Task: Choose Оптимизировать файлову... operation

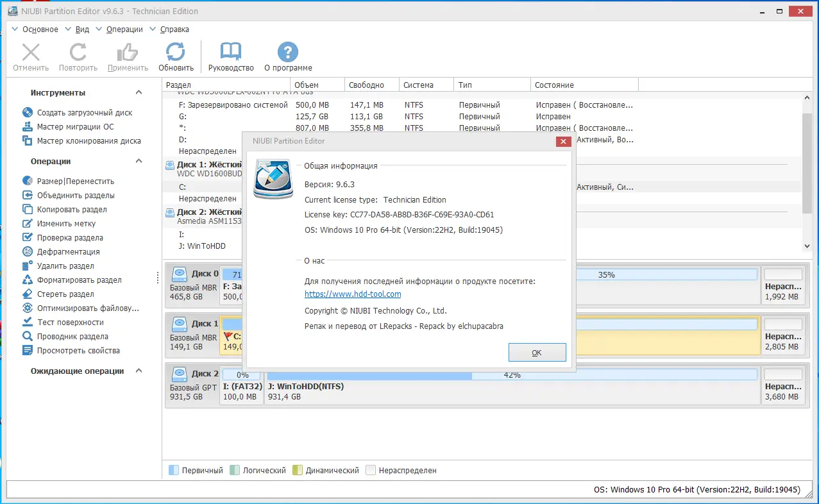Action: point(81,308)
